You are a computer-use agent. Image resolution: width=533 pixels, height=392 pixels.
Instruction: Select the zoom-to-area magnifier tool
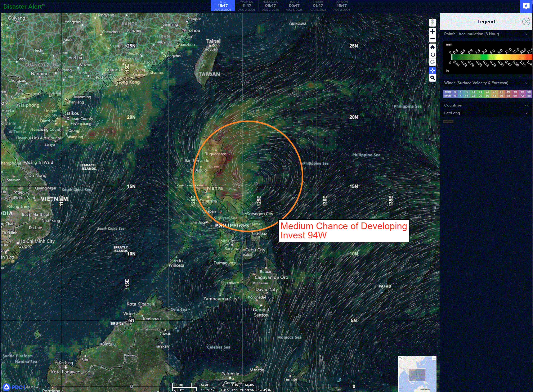point(432,78)
